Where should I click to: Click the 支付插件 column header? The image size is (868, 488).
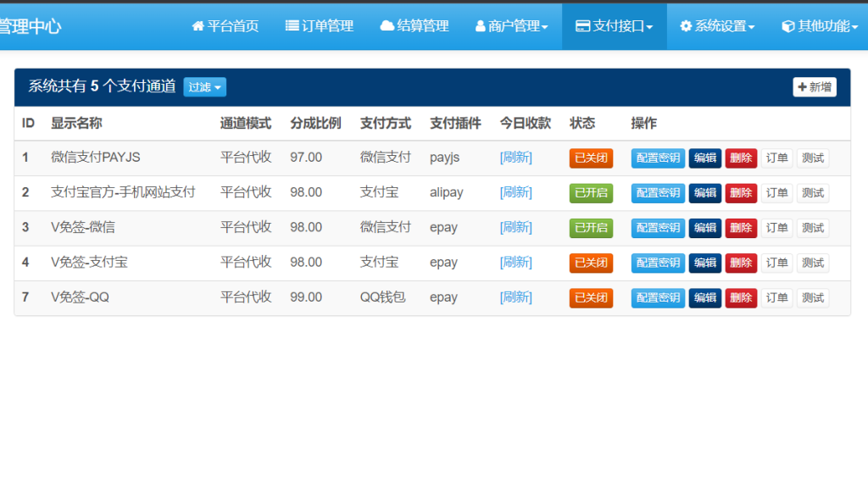(x=455, y=123)
